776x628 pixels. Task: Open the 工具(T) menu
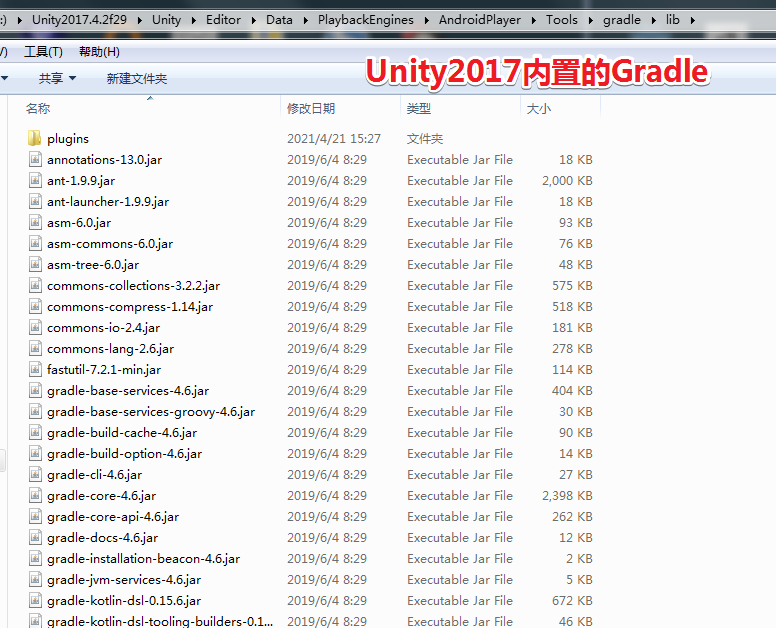(x=44, y=52)
